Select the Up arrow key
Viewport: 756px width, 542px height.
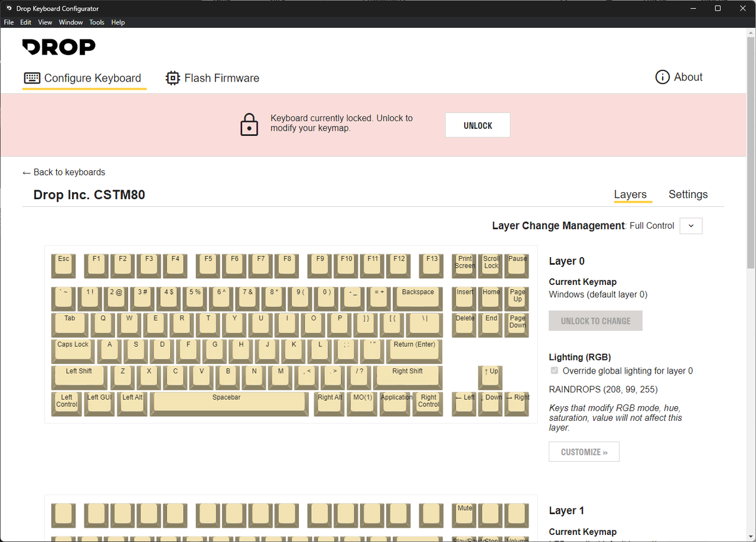click(491, 378)
